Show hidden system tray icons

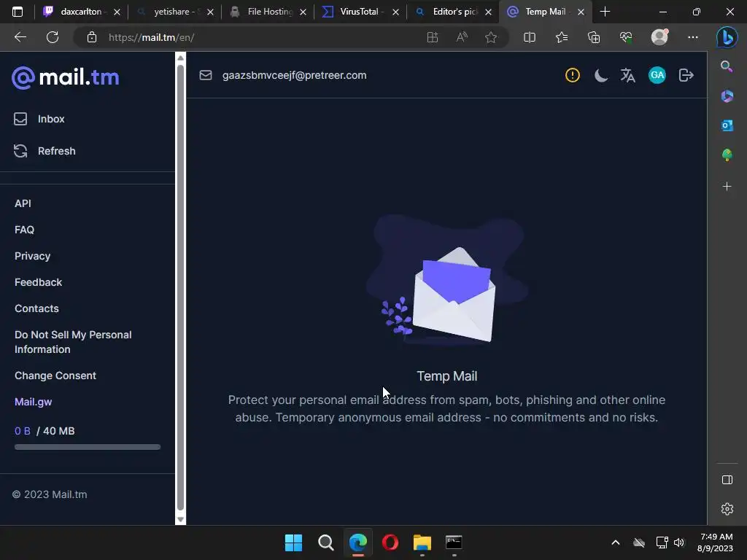pyautogui.click(x=616, y=542)
